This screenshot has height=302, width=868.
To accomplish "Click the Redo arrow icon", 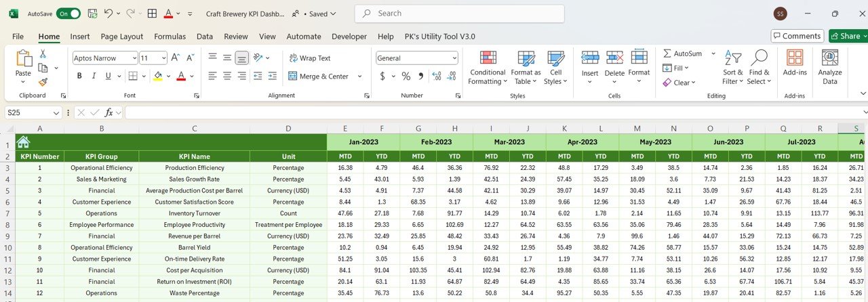I will (x=130, y=14).
